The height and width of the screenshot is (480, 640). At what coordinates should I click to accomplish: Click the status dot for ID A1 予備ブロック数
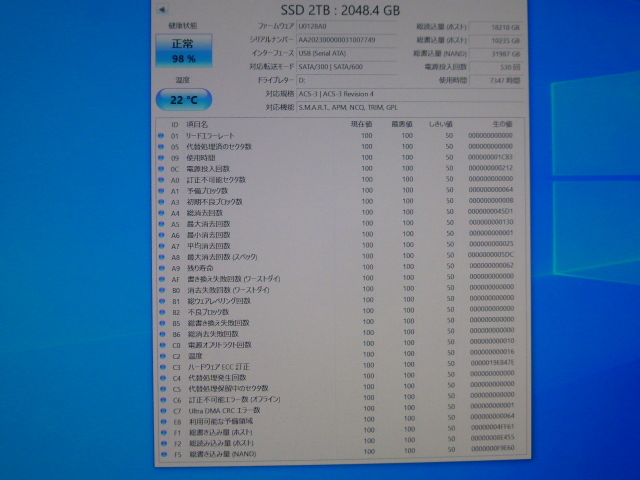161,191
